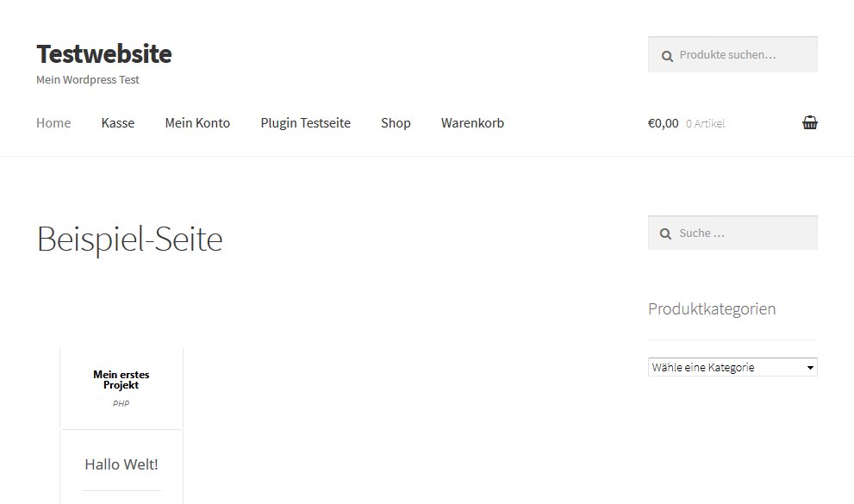Go to the Home menu item
Image resolution: width=854 pixels, height=504 pixels.
tap(53, 123)
